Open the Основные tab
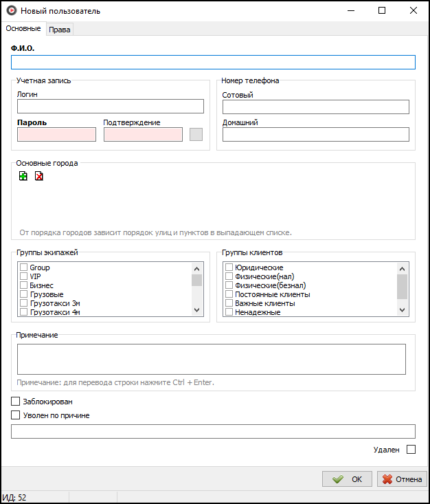This screenshot has width=430, height=504. point(23,28)
